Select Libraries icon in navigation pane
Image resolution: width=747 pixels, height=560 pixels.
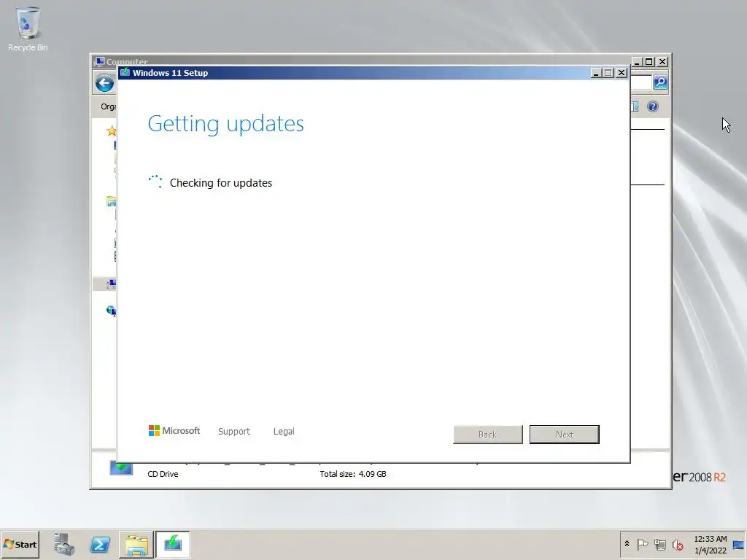tap(112, 201)
